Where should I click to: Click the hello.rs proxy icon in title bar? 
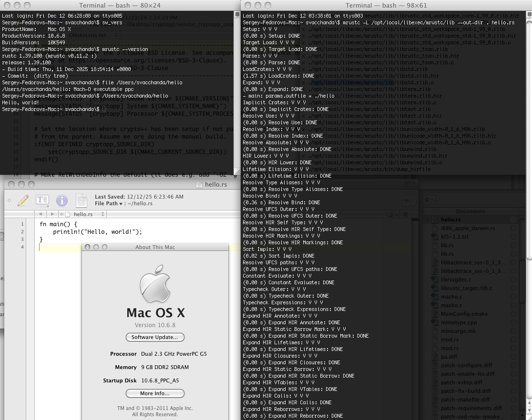(199, 184)
